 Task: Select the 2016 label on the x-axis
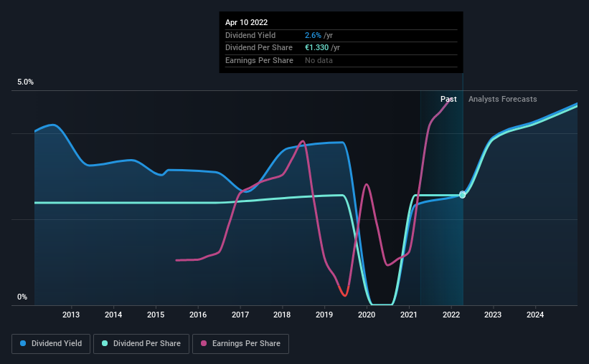[198, 315]
